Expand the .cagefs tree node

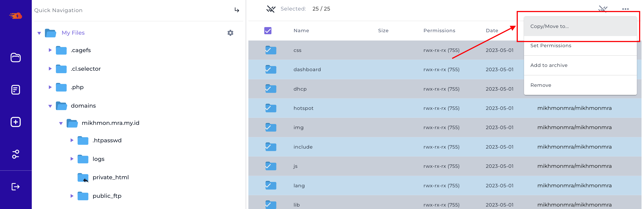pyautogui.click(x=50, y=50)
